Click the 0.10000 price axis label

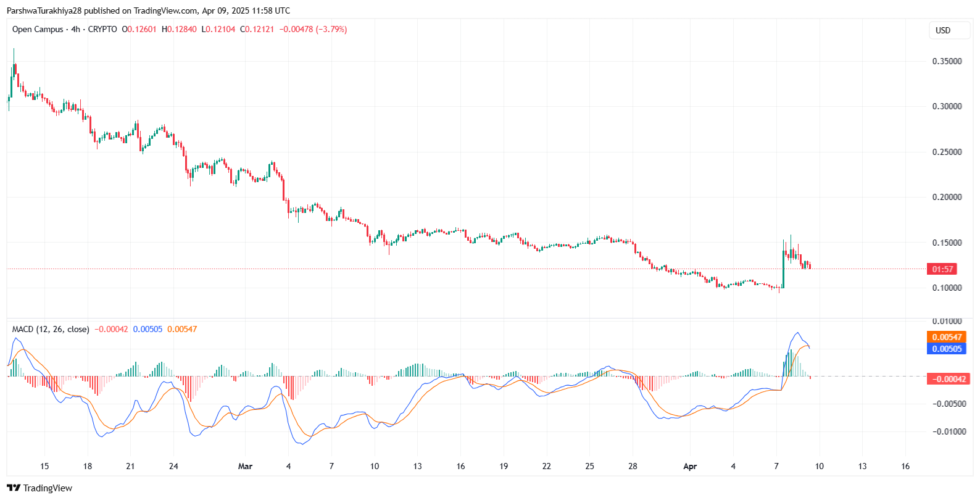(x=947, y=288)
